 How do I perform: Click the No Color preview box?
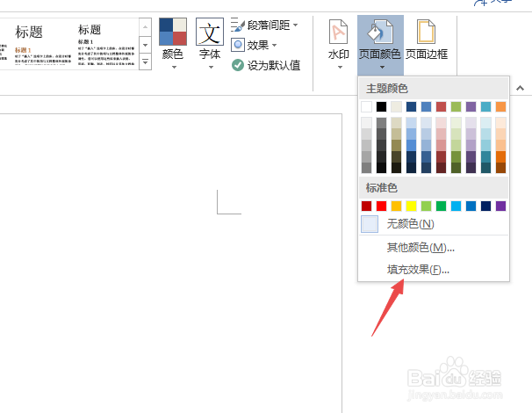tap(370, 224)
